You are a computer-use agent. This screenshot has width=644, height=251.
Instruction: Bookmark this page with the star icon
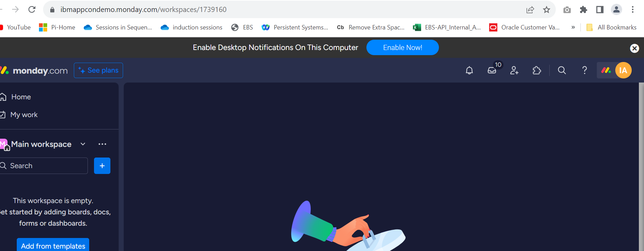[x=547, y=10]
